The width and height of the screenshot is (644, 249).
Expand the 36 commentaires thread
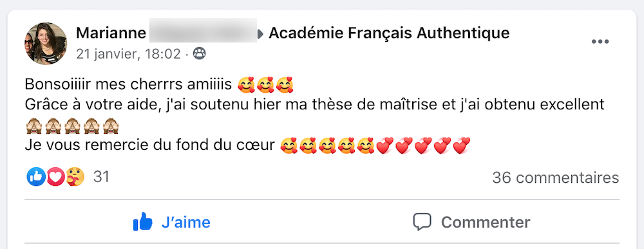(x=556, y=178)
